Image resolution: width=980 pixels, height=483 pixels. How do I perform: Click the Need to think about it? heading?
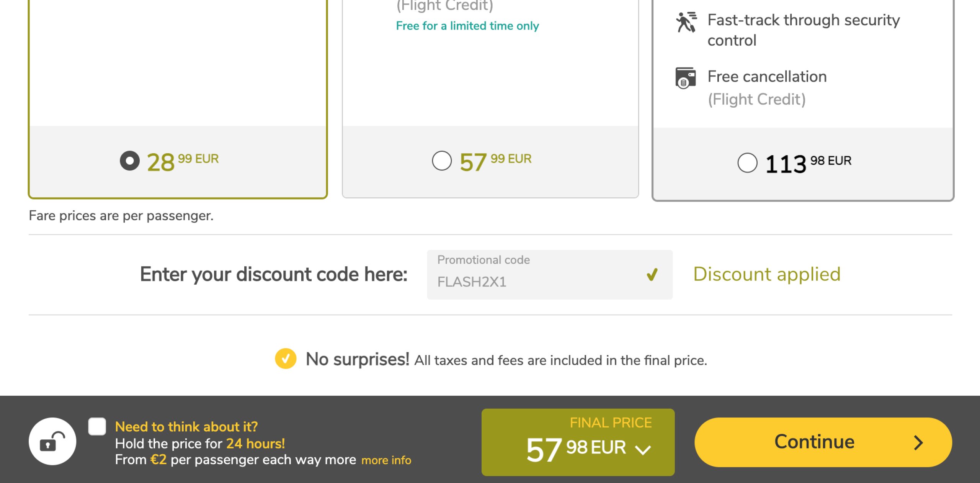tap(186, 427)
